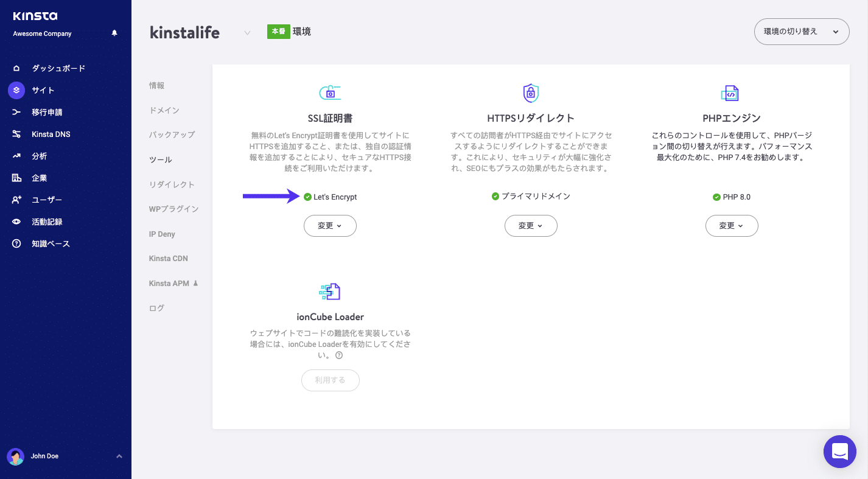Click the grayed 利用する ionCube button

(330, 380)
